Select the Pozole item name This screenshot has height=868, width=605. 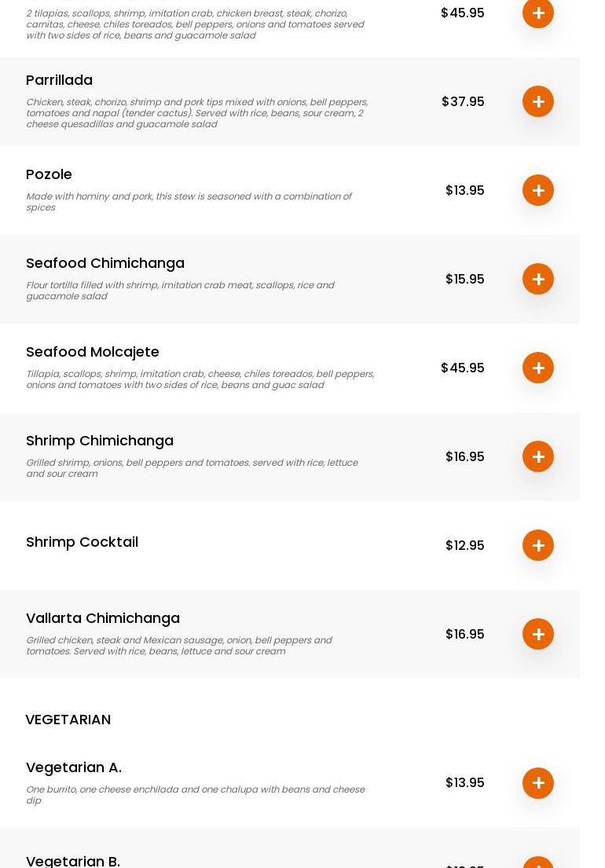click(x=49, y=174)
